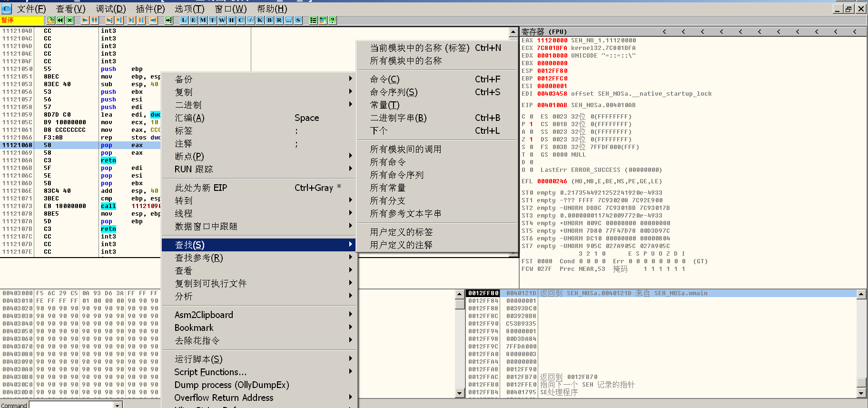The width and height of the screenshot is (868, 408).
Task: Select 所有参考文本字串 option
Action: (437, 213)
